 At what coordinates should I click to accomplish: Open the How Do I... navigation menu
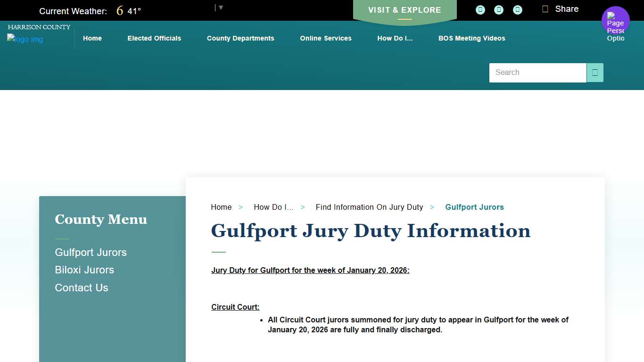pyautogui.click(x=395, y=38)
